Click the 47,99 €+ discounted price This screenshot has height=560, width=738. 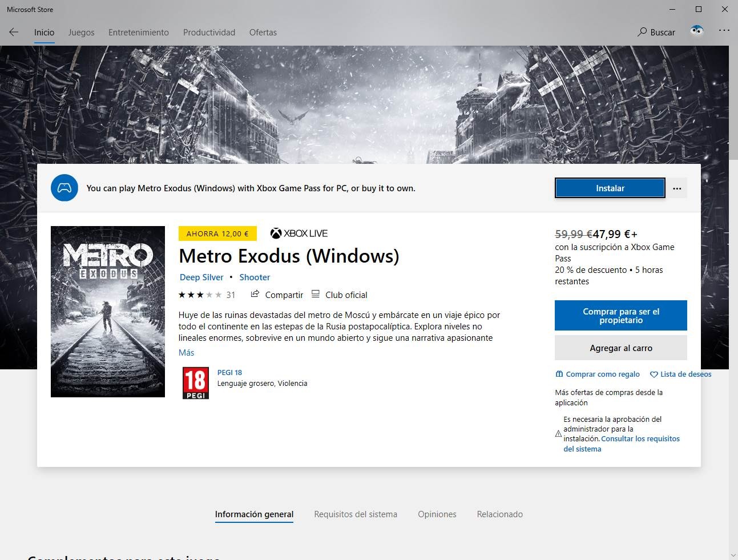point(615,234)
